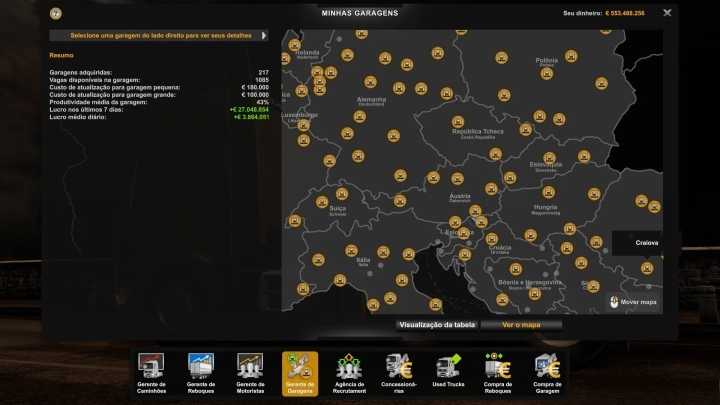This screenshot has width=720, height=405.
Task: Close the Minhas Garagens window
Action: pyautogui.click(x=667, y=13)
